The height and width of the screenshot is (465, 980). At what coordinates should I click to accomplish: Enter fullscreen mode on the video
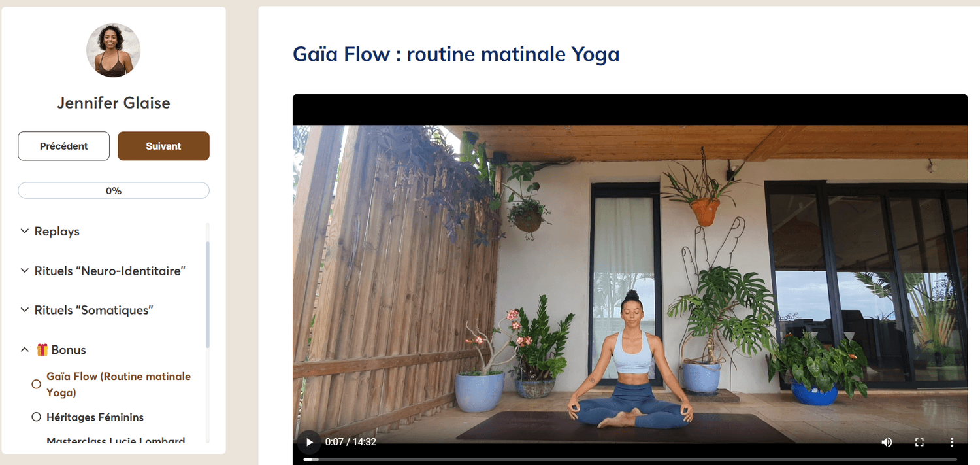pos(919,442)
